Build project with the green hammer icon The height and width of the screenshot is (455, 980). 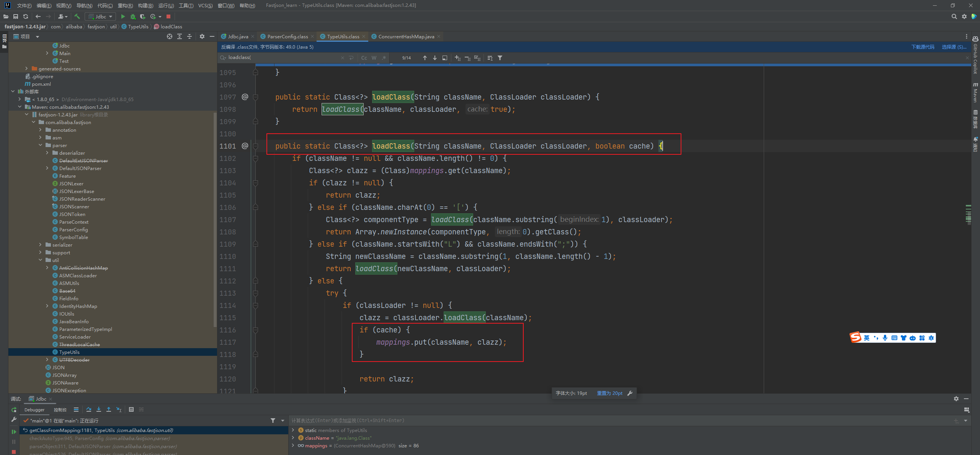77,16
